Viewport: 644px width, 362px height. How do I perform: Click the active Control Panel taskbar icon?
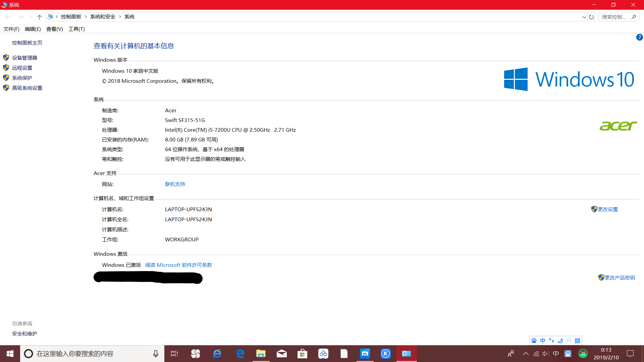pyautogui.click(x=407, y=354)
